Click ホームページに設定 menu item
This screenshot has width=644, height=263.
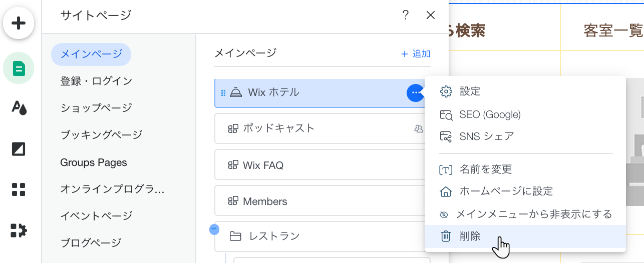506,191
